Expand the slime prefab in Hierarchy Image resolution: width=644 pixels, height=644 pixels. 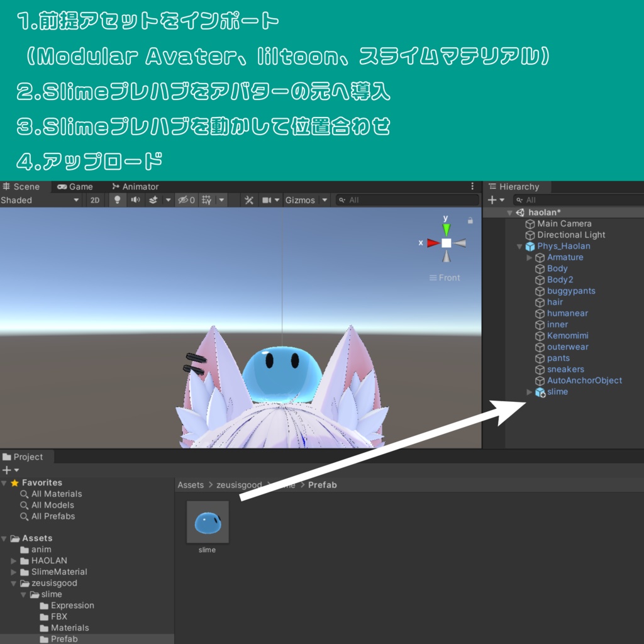pos(530,392)
